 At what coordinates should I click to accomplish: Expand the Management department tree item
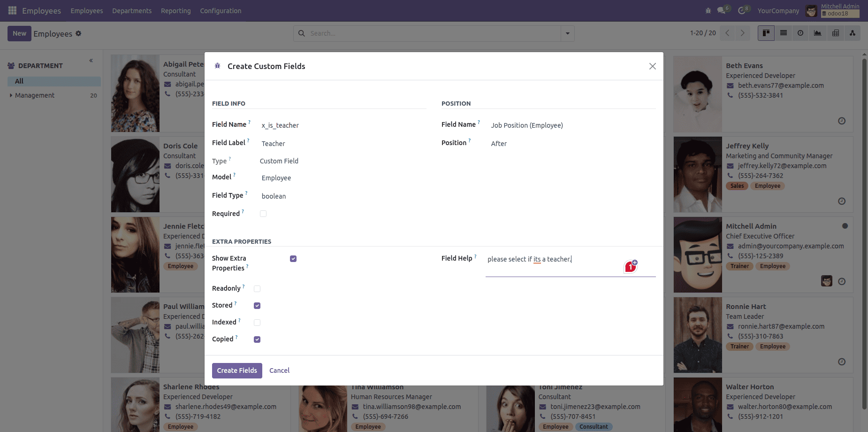(x=11, y=95)
